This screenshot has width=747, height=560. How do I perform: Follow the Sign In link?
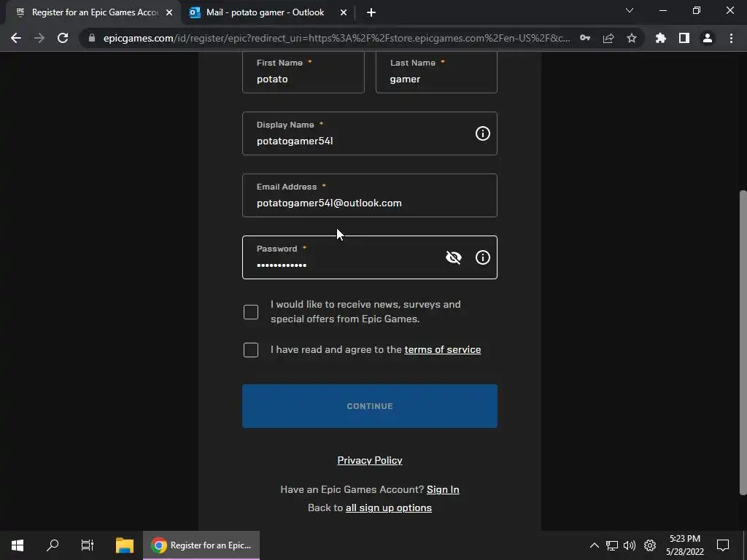click(x=443, y=489)
